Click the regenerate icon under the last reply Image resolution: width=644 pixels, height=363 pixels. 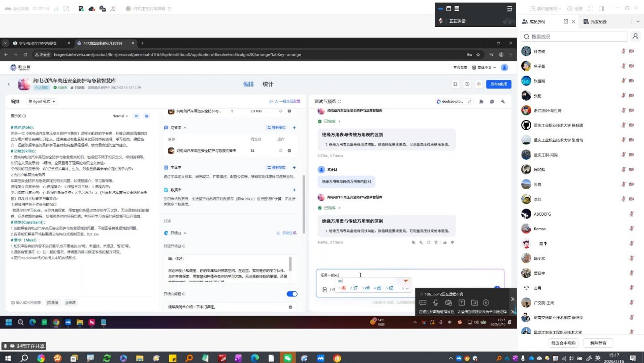[429, 243]
